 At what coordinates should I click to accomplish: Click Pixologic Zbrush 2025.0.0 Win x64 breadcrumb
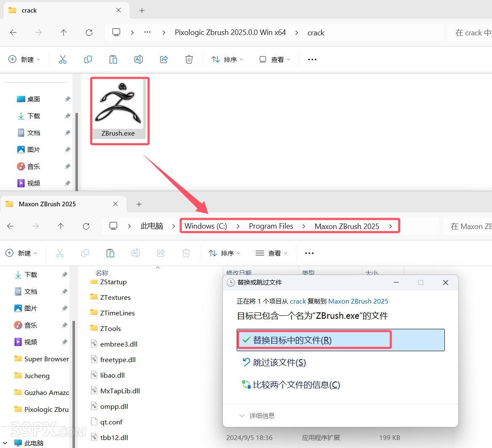click(x=230, y=32)
